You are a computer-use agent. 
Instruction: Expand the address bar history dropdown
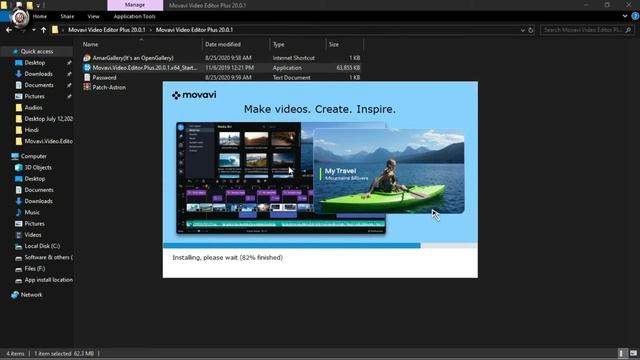tap(522, 30)
